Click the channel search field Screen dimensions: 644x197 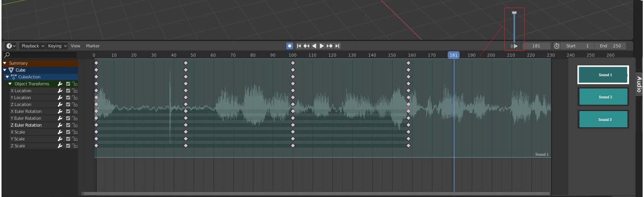click(40, 55)
